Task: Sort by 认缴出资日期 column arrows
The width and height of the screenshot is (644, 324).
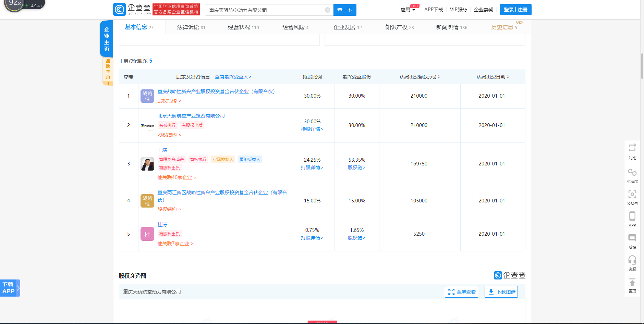Action: click(x=508, y=77)
